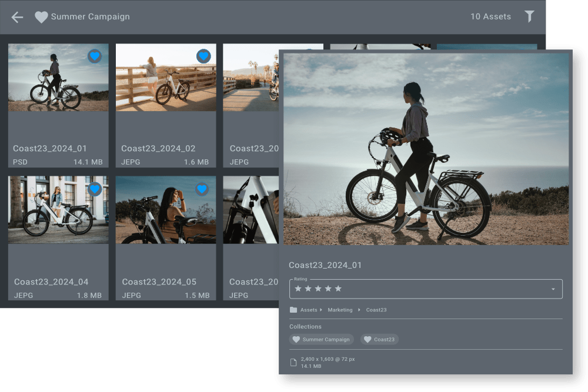Toggle favorite heart on Coast23_2024_02 thumbnail
Screen dimensions: 588x392
[x=203, y=56]
